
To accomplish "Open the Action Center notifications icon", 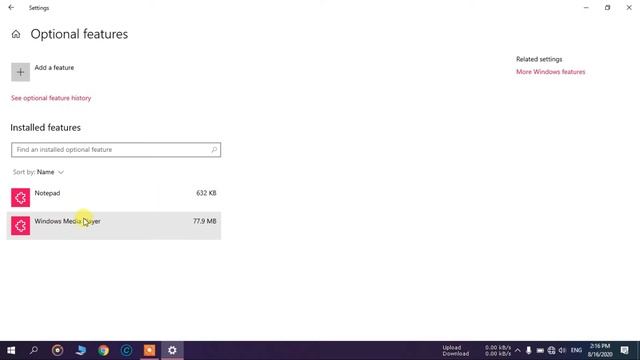I will pos(625,351).
